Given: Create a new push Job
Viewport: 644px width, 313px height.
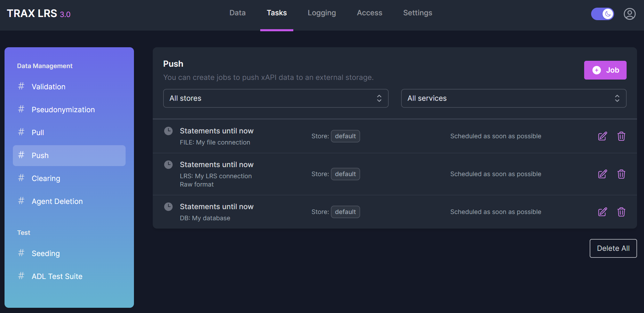Looking at the screenshot, I should 605,70.
